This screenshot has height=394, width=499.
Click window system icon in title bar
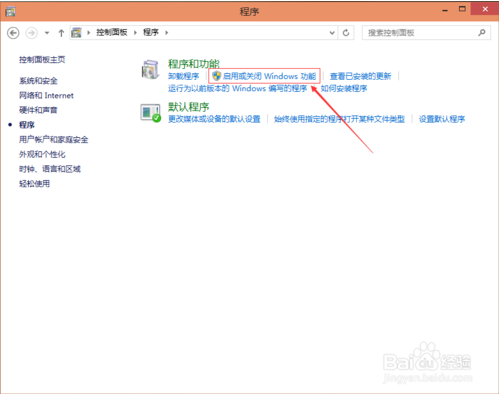click(10, 12)
